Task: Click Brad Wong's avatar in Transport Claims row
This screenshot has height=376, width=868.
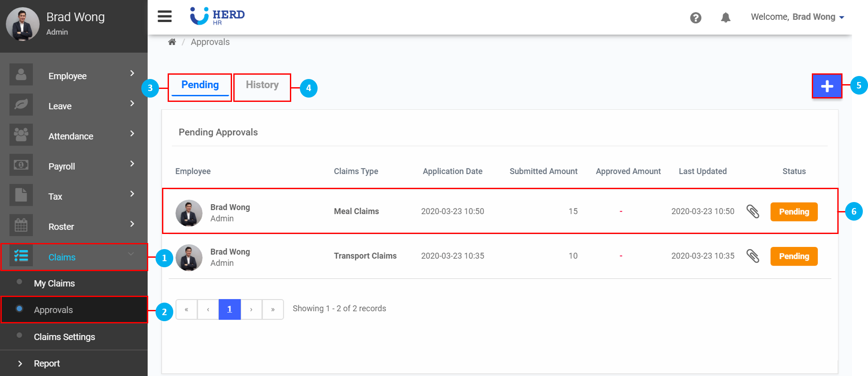Action: (x=189, y=258)
